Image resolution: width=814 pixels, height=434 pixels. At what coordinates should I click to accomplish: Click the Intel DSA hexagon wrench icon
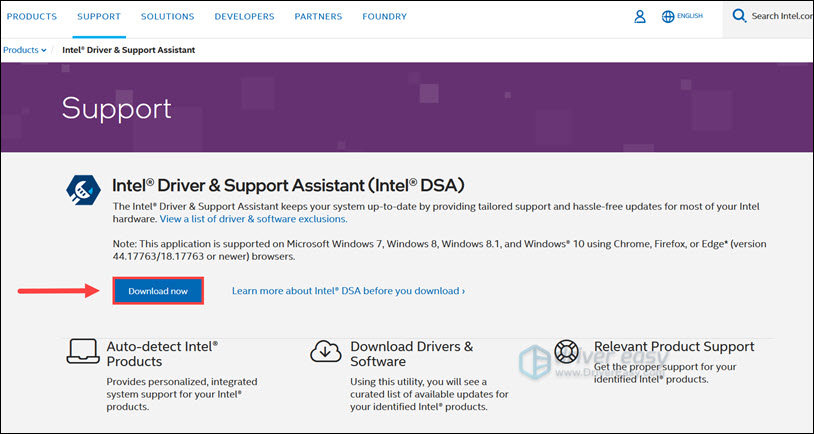(81, 189)
